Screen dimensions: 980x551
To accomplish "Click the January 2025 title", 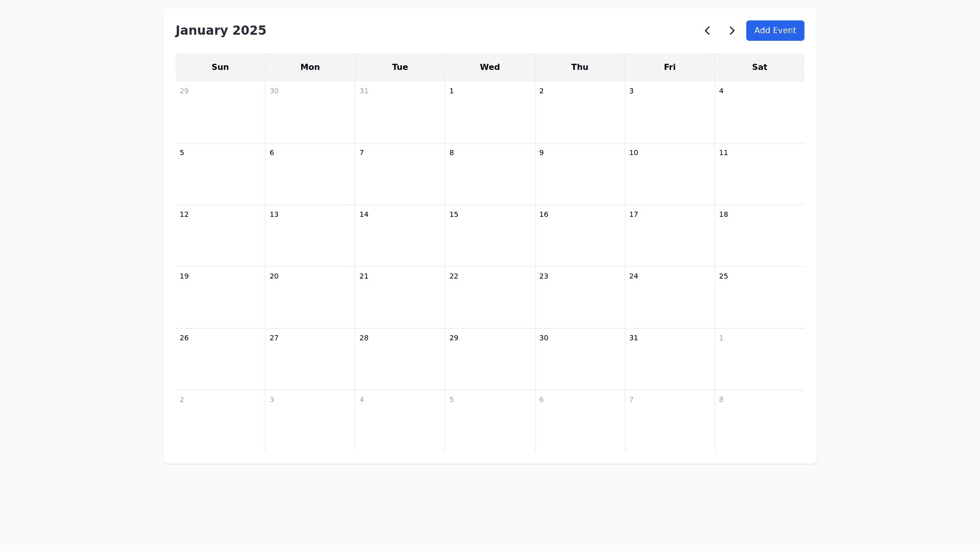I will click(x=220, y=31).
